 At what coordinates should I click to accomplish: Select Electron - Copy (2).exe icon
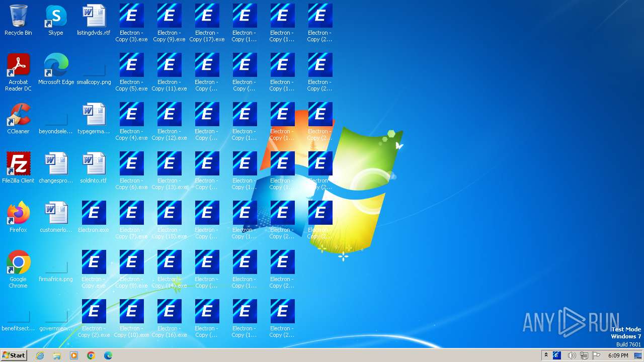click(x=94, y=319)
